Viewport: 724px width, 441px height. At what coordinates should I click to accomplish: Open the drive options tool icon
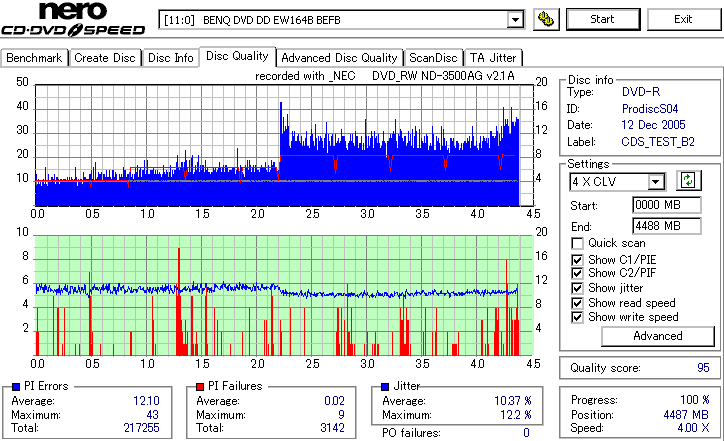[546, 19]
